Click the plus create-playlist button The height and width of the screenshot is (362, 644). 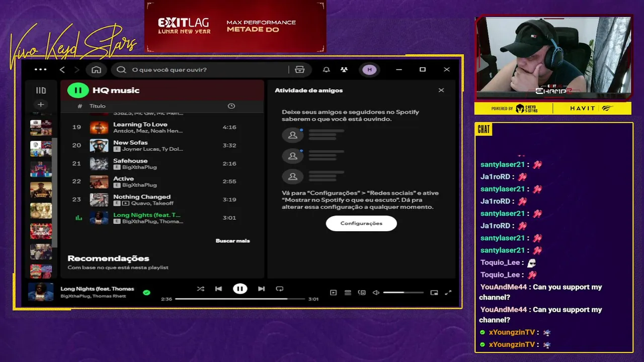pyautogui.click(x=41, y=105)
